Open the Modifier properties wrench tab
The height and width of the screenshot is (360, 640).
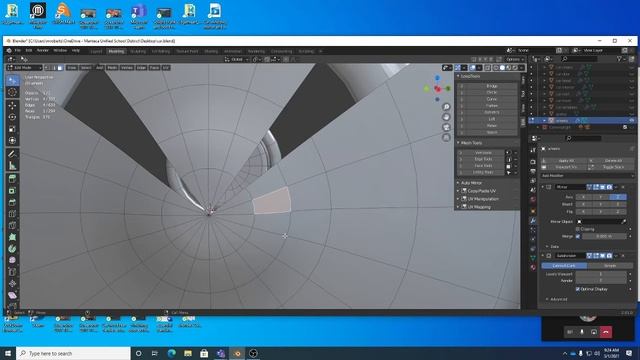click(x=533, y=221)
